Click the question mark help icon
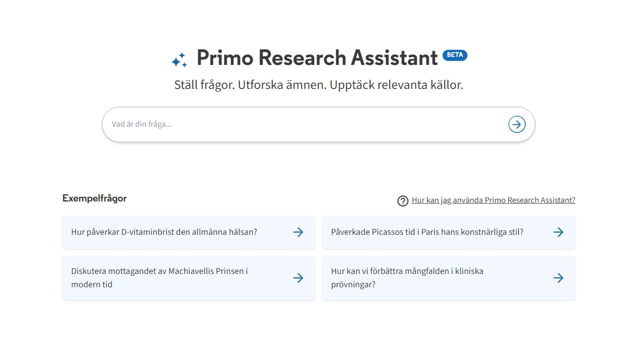Viewport: 644px width, 362px height. pyautogui.click(x=403, y=201)
